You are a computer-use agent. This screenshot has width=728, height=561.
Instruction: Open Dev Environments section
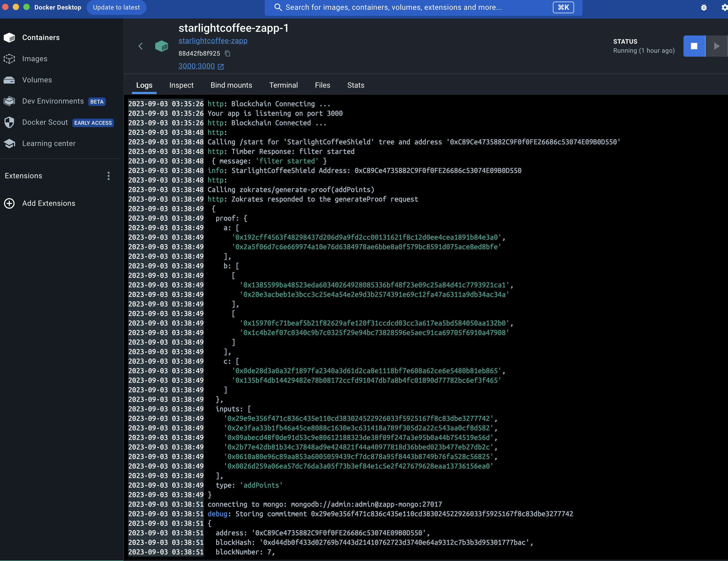coord(53,101)
